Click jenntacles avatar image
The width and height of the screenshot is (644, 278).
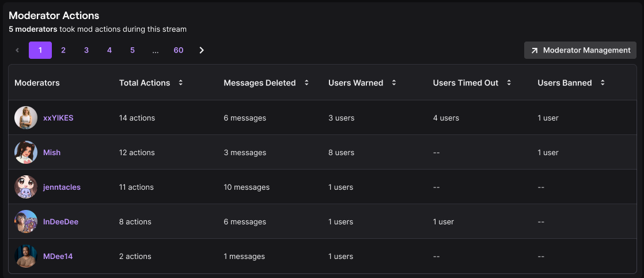pos(26,187)
